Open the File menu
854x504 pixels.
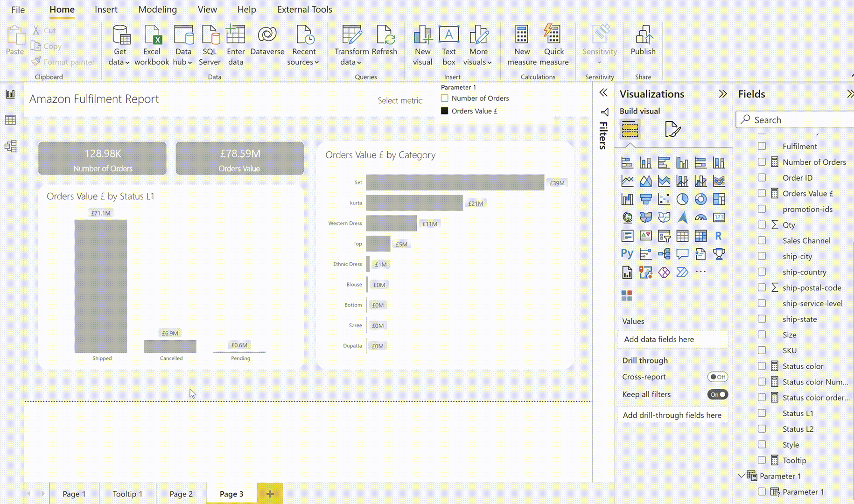click(18, 9)
